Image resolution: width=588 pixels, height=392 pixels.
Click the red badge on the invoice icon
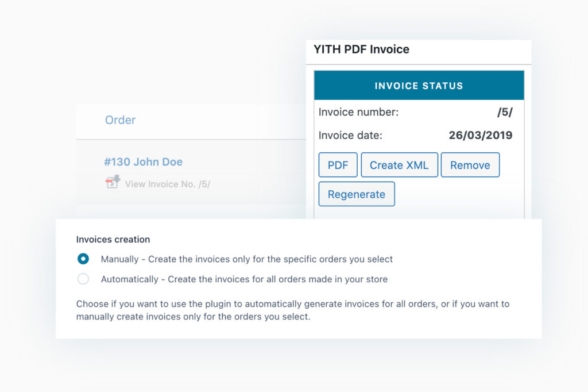pyautogui.click(x=110, y=180)
